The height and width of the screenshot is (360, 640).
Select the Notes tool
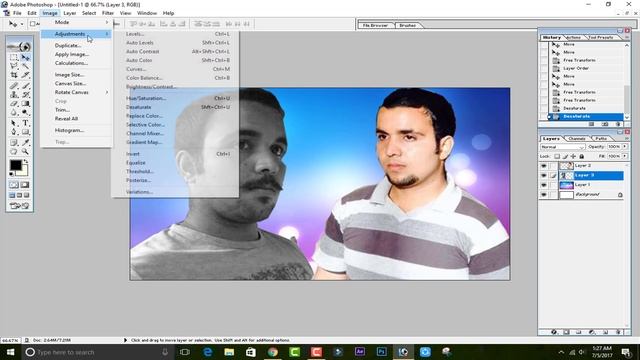pyautogui.click(x=14, y=142)
